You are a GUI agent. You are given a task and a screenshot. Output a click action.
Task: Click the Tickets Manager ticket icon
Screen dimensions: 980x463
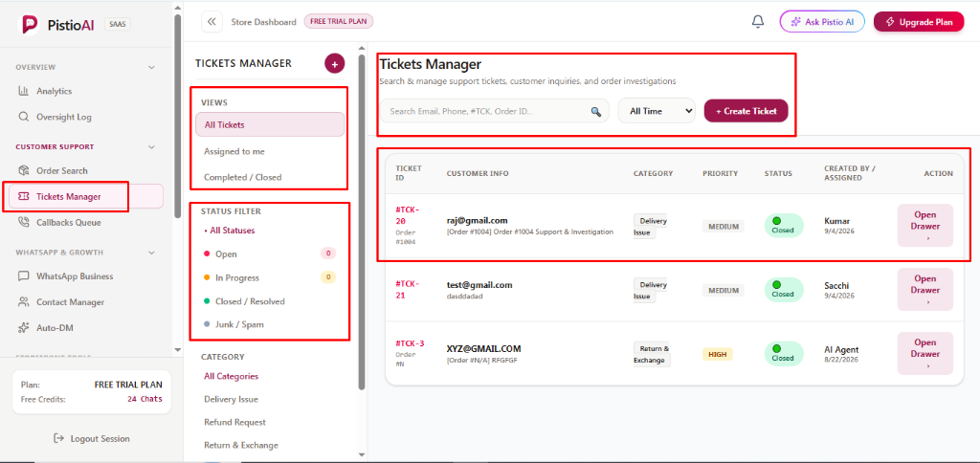(x=24, y=197)
